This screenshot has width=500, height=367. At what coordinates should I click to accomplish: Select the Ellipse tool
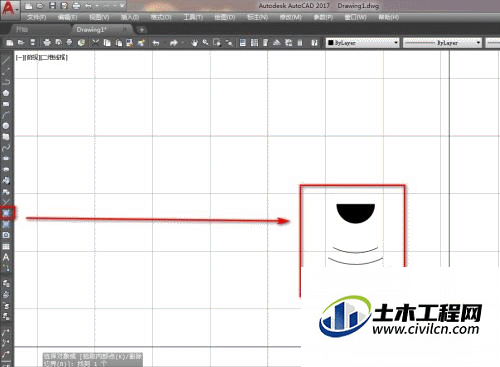[6, 159]
